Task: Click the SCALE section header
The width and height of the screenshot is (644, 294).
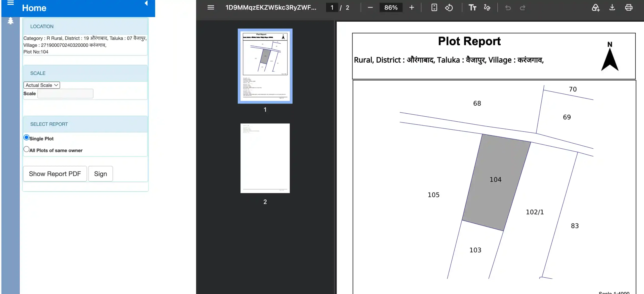Action: click(x=85, y=73)
